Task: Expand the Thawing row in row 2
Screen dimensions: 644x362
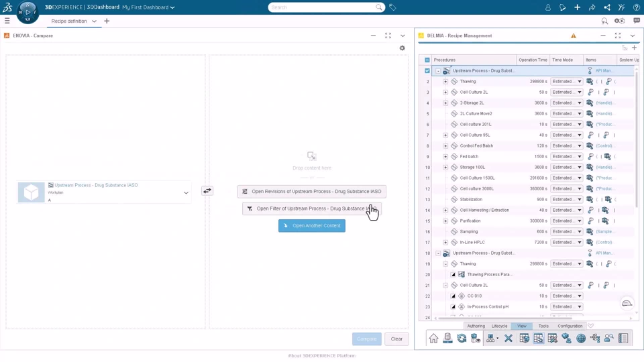Action: point(445,81)
